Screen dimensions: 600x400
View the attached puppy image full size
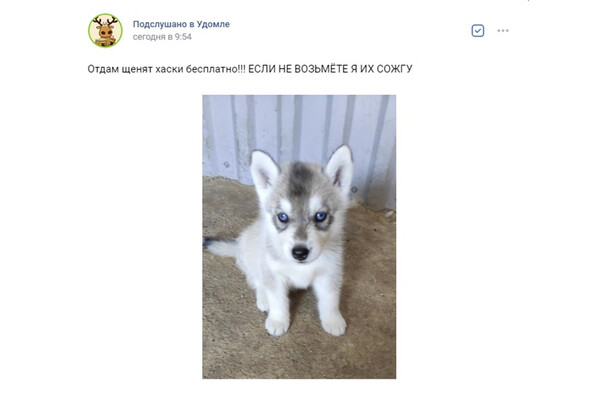(299, 237)
